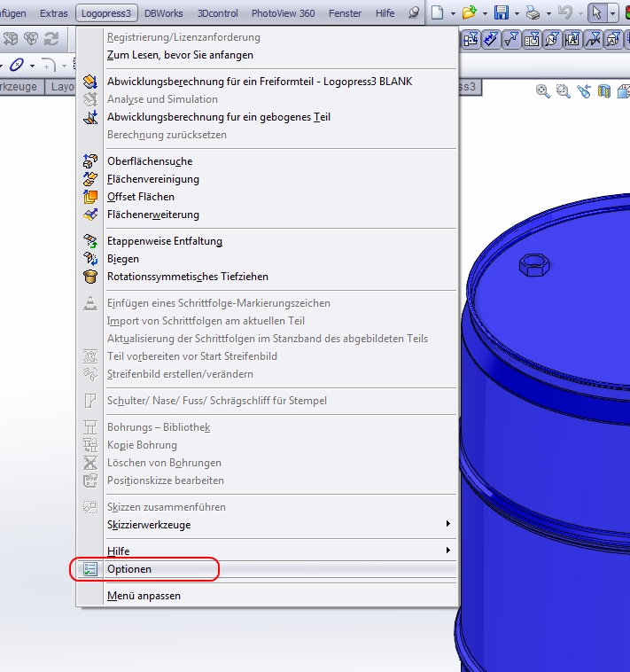Click the Zoom to Area icon

[564, 91]
